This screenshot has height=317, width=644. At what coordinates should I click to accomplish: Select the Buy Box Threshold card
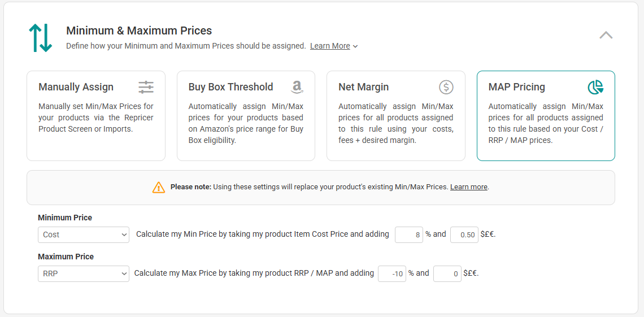pyautogui.click(x=246, y=116)
